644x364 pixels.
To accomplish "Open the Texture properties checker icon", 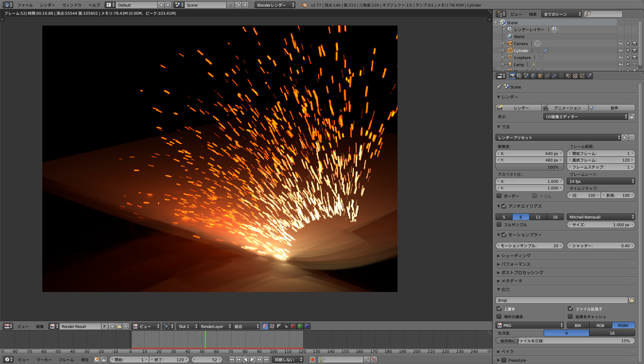I will pos(575,76).
